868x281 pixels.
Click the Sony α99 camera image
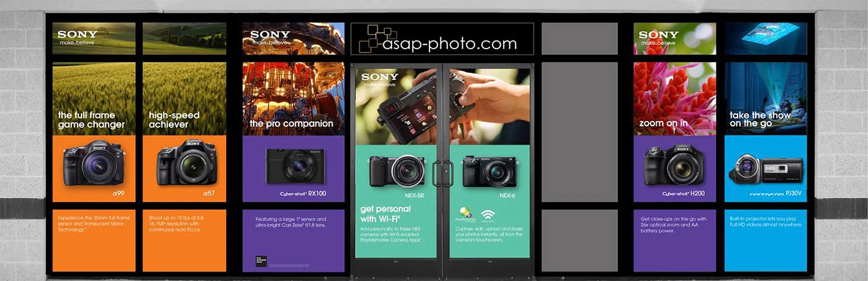pos(94,162)
